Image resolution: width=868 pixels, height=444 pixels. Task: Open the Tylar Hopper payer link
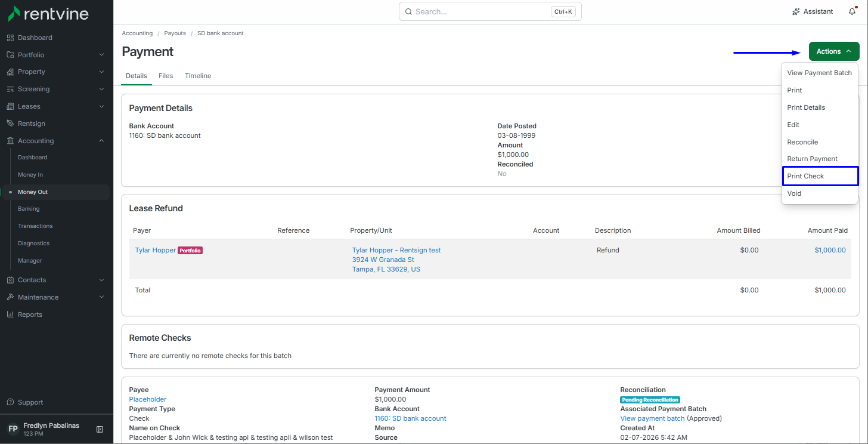(156, 250)
